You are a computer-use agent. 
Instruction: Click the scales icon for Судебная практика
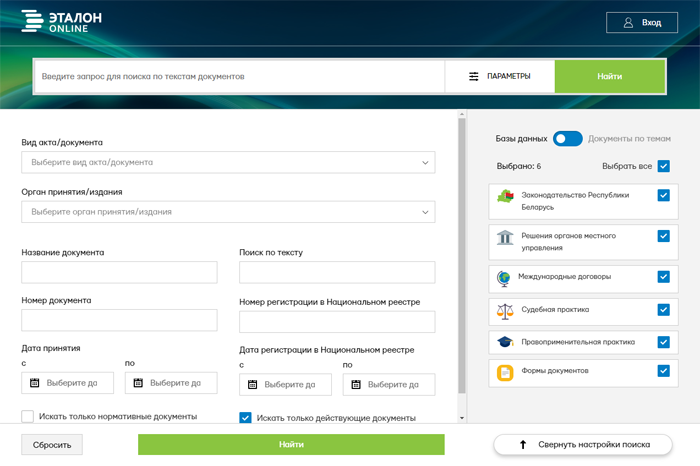point(505,310)
